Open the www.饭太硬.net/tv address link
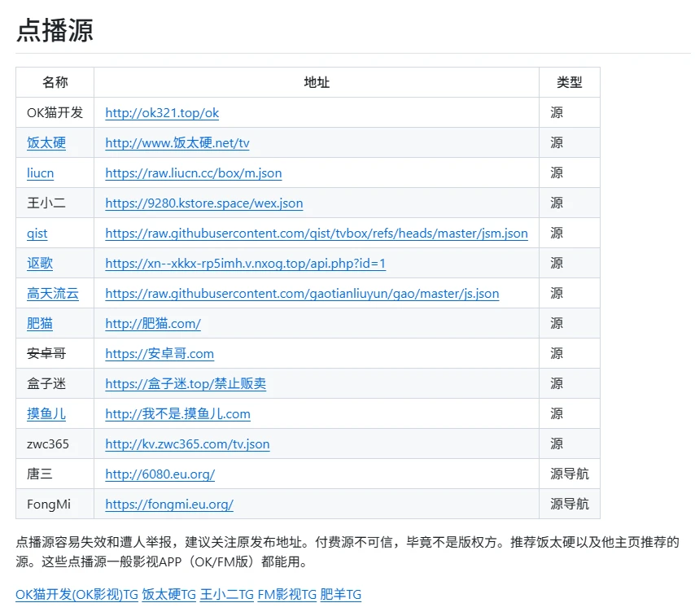The height and width of the screenshot is (616, 695). tap(177, 143)
